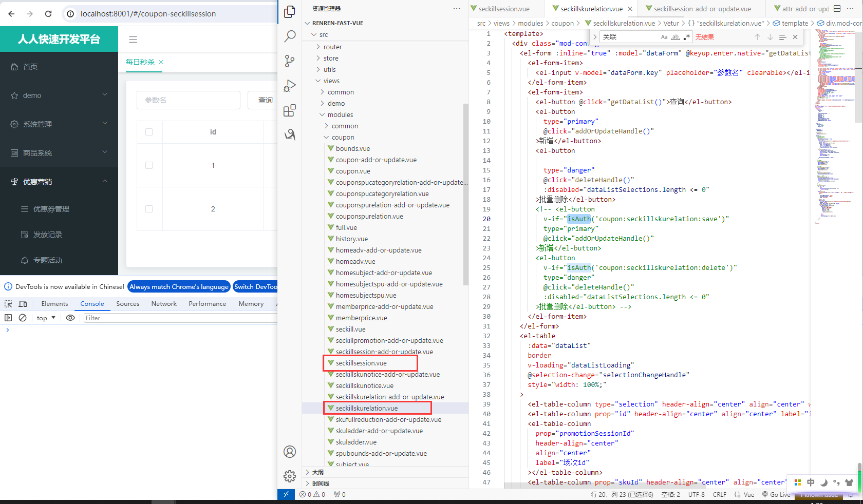The height and width of the screenshot is (504, 863).
Task: Open the Manage gear in VS Code
Action: click(x=290, y=476)
